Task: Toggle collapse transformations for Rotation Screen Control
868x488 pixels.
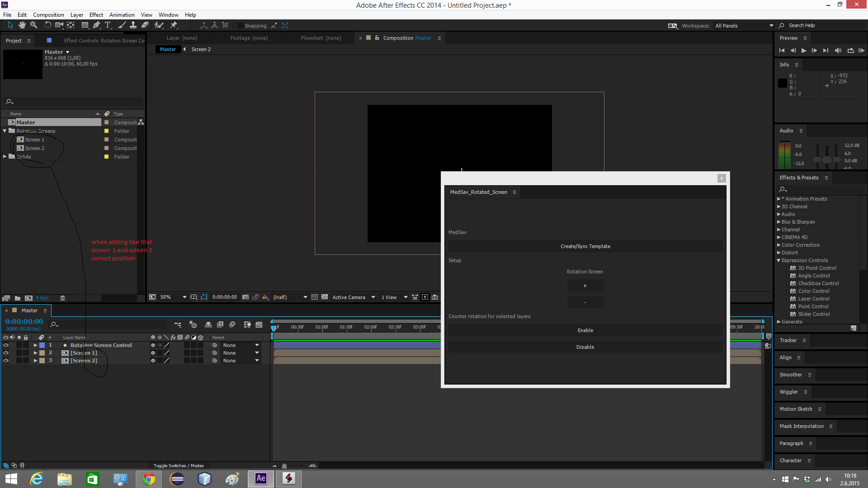Action: coord(160,345)
